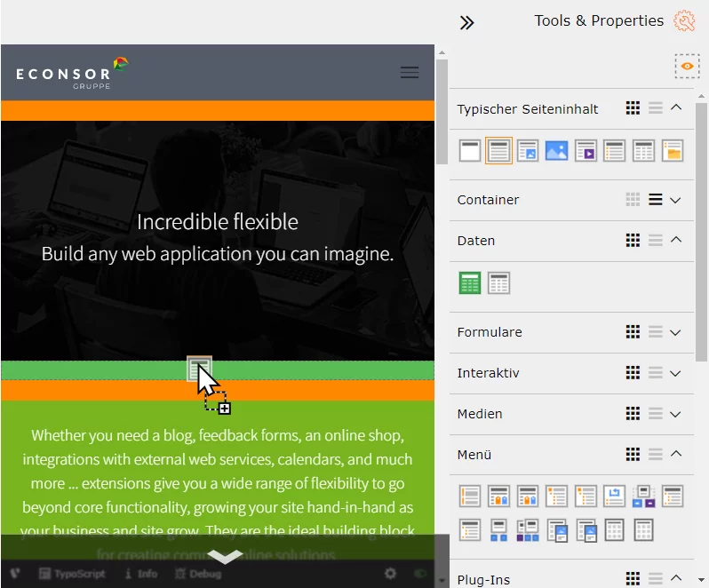
Task: Switch Typischer Seiteninhalt to list view
Action: point(655,108)
